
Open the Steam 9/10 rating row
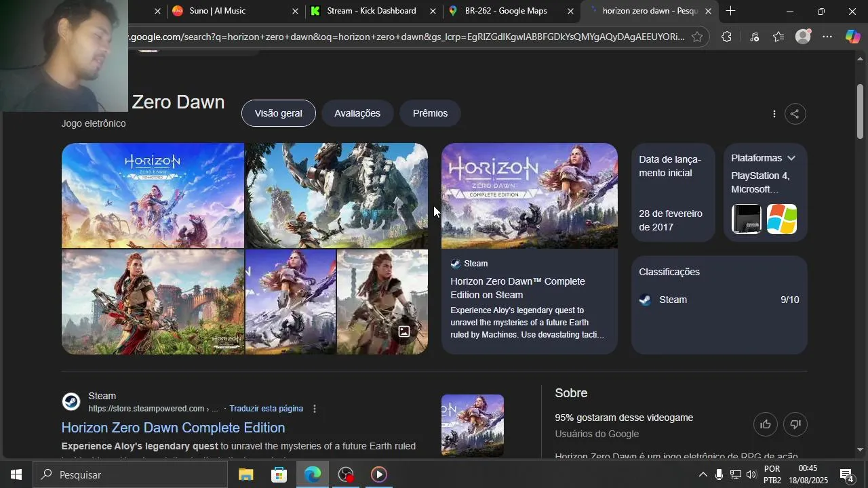point(719,300)
